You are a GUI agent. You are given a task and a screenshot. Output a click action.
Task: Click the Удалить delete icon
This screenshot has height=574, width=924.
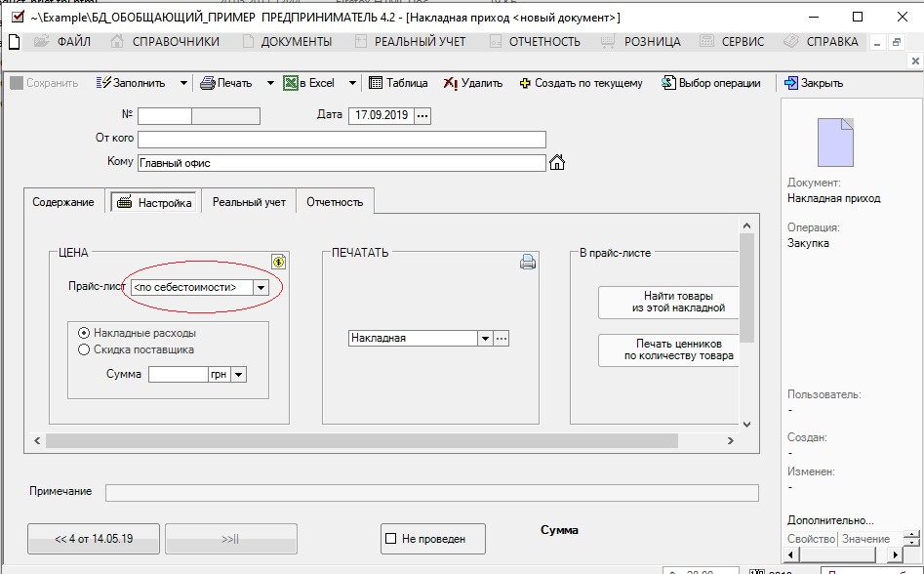pos(451,83)
